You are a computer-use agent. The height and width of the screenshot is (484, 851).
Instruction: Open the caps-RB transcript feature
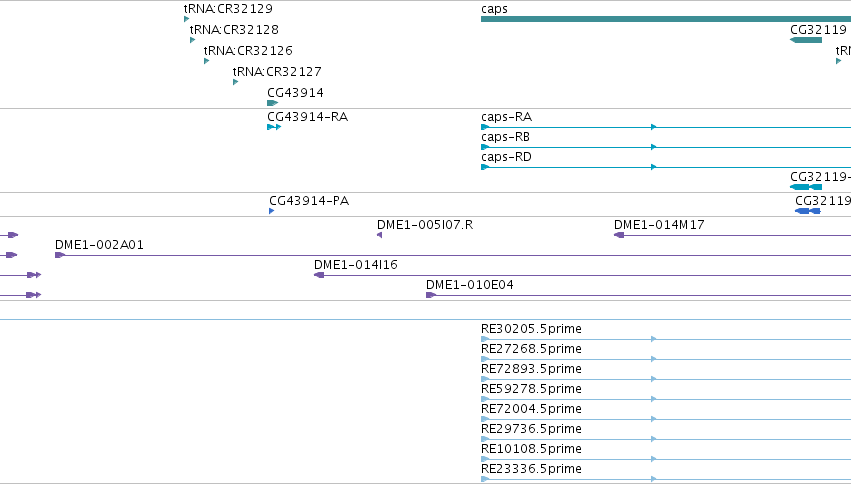(x=666, y=147)
